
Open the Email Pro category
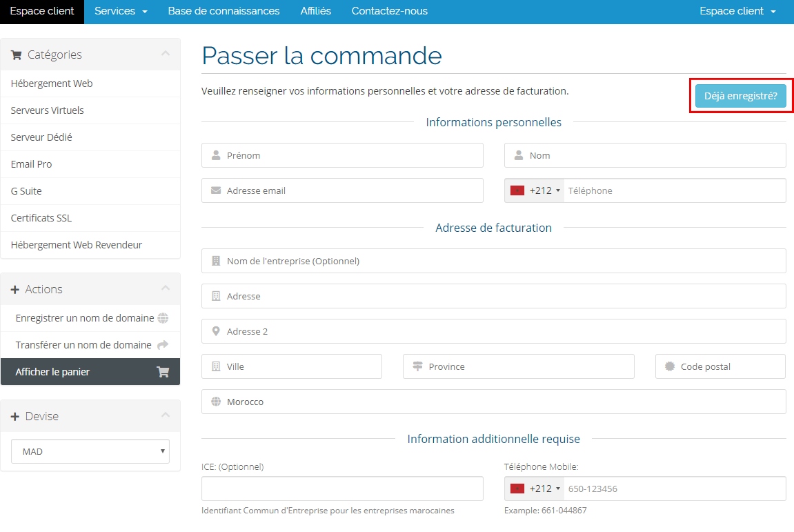(90, 164)
